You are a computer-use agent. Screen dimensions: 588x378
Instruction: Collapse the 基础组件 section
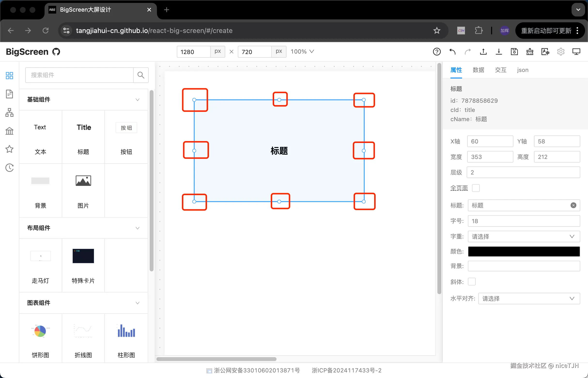click(137, 99)
